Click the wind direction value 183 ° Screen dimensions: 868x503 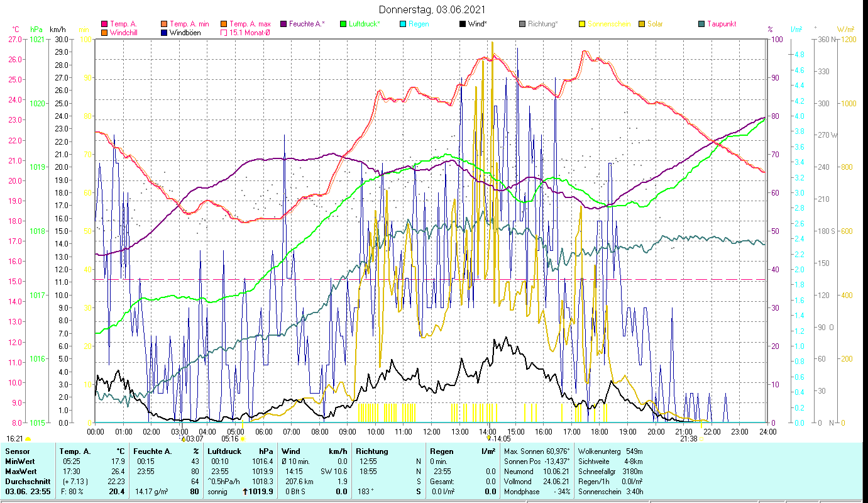click(365, 491)
